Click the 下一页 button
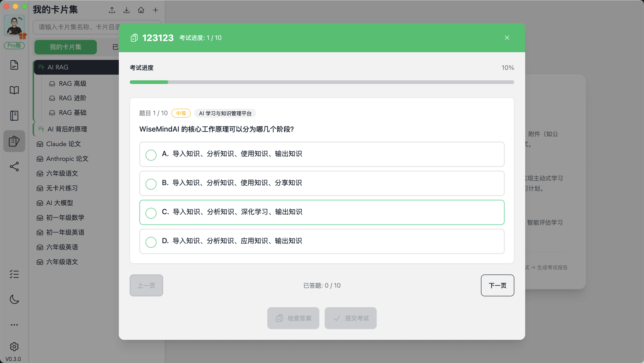 coord(497,285)
